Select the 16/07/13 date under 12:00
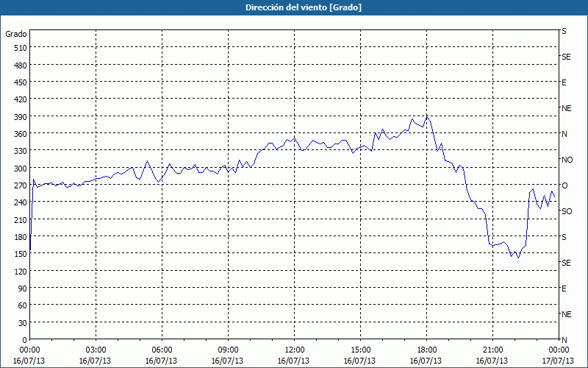Screen dimensions: 588x368 [x=293, y=361]
